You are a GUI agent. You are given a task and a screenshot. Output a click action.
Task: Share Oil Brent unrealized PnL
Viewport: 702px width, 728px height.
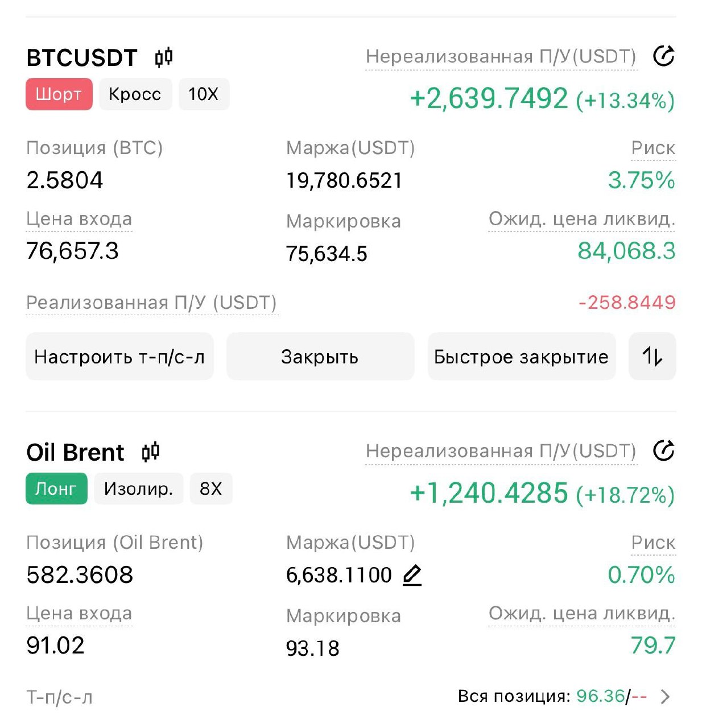663,450
